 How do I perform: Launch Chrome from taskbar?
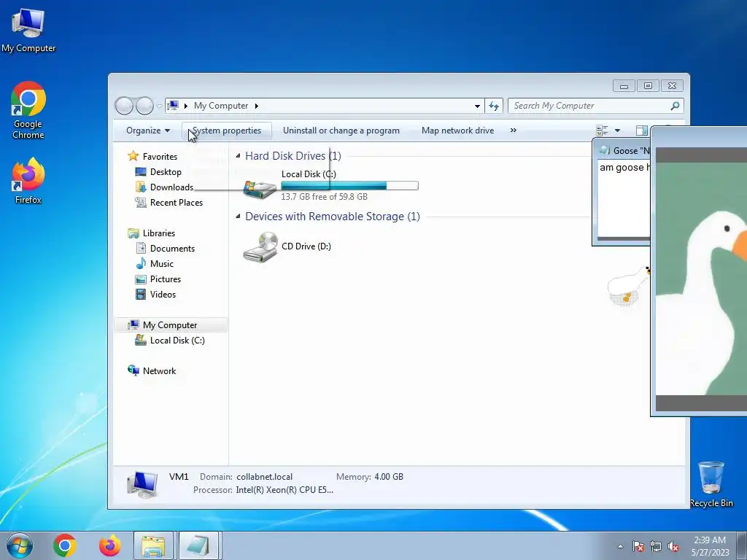[x=65, y=545]
